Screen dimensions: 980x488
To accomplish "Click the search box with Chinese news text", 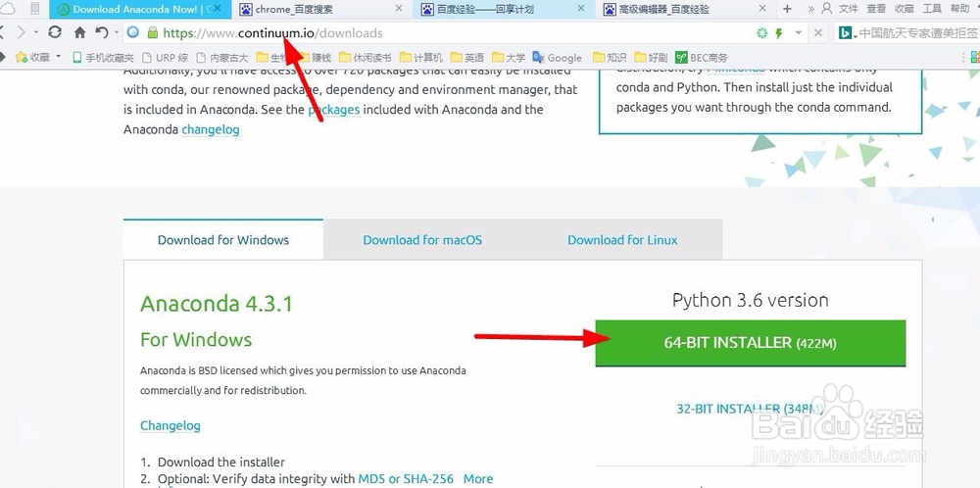I will [x=919, y=33].
